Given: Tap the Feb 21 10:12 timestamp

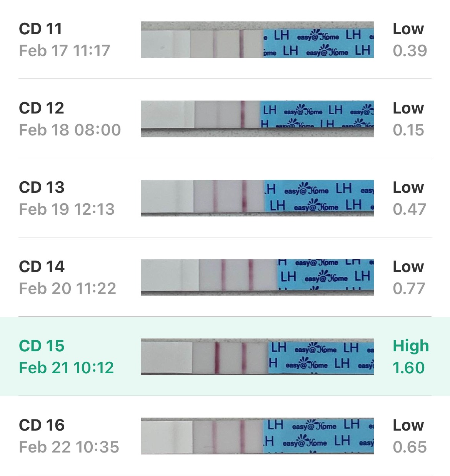Looking at the screenshot, I should click(67, 368).
